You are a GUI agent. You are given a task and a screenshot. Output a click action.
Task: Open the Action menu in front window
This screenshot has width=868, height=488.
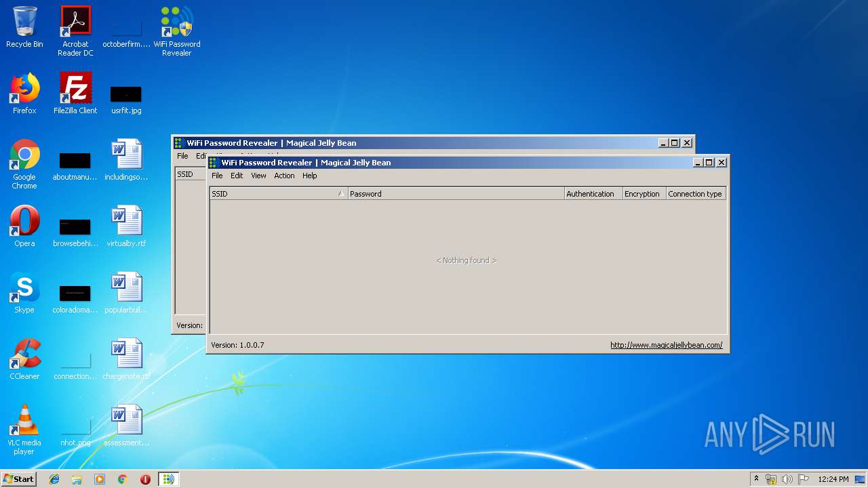click(x=284, y=176)
